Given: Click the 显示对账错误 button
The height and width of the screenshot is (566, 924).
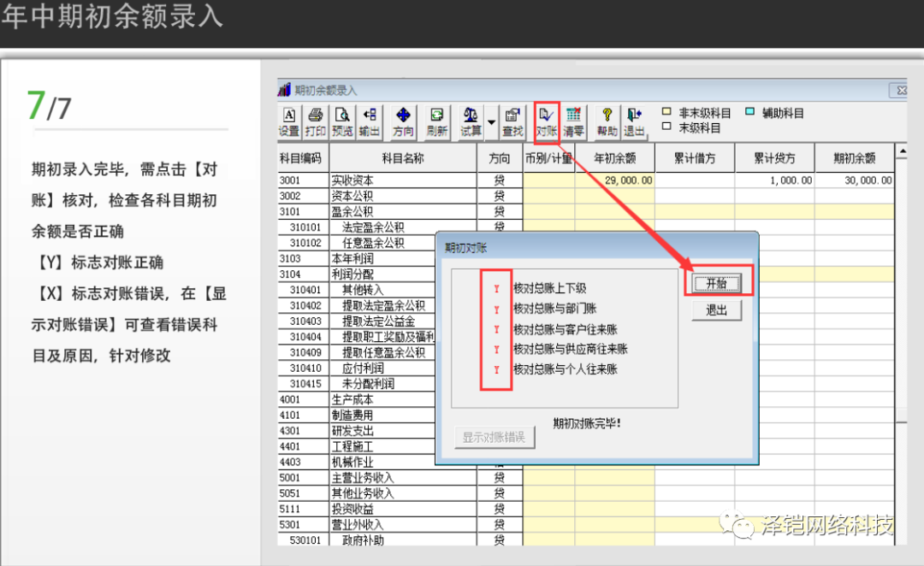Looking at the screenshot, I should coord(494,438).
